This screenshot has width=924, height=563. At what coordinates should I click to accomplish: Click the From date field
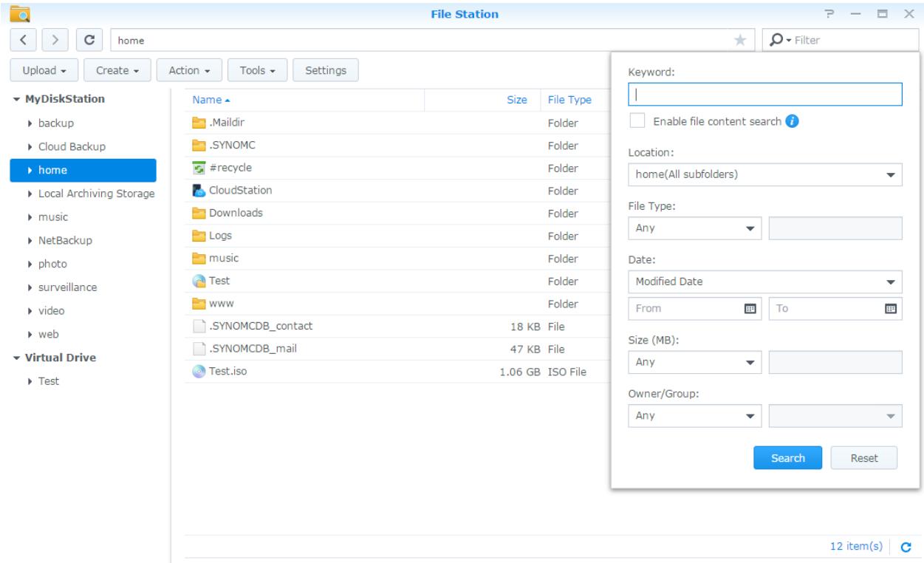[694, 308]
